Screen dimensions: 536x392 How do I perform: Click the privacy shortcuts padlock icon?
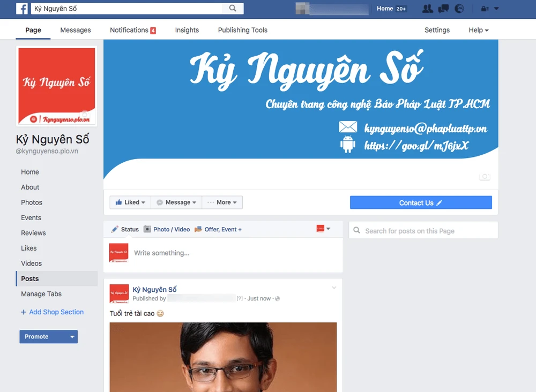484,9
